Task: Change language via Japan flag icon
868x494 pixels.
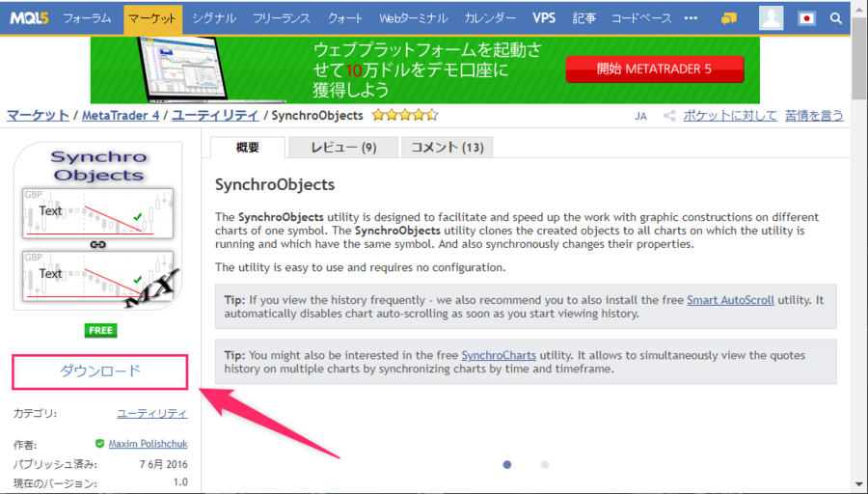Action: pyautogui.click(x=806, y=19)
